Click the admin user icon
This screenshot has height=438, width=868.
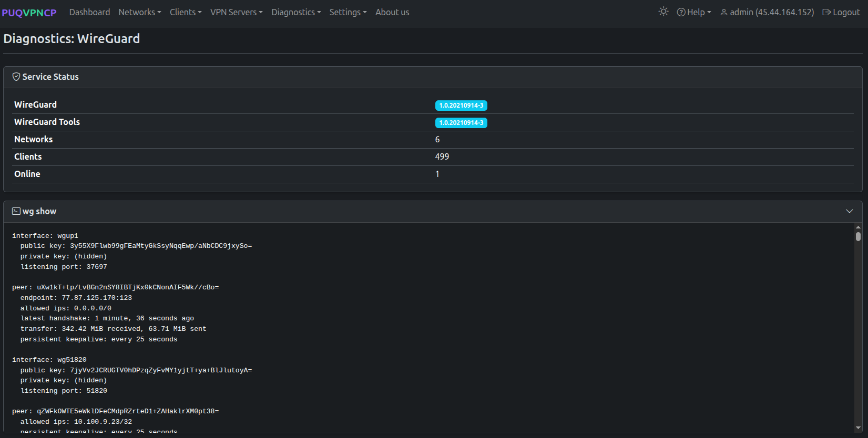pos(724,12)
